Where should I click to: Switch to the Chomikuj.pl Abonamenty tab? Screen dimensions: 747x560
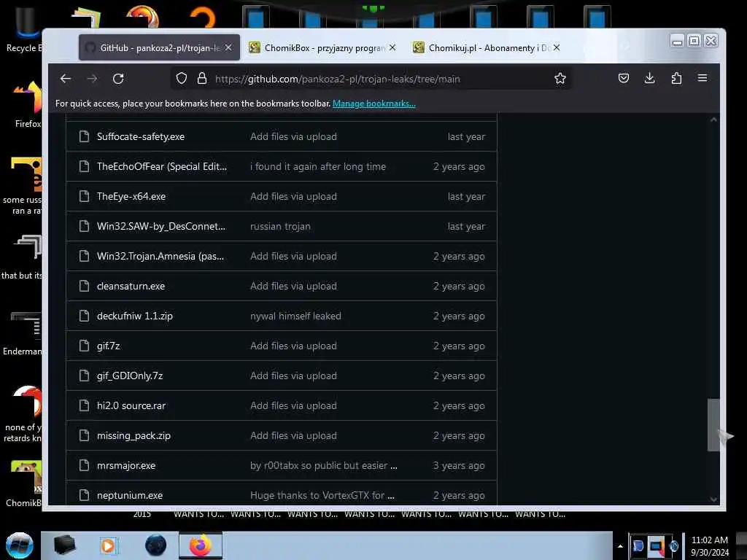tap(487, 47)
